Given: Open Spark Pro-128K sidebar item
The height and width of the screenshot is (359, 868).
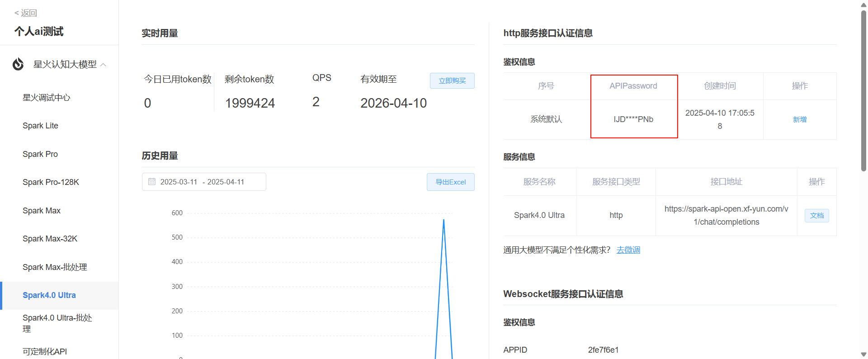Looking at the screenshot, I should 51,182.
